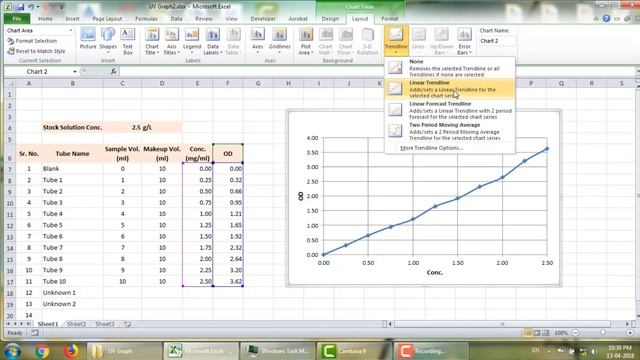
Task: Switch to the Format chart tools tab
Action: pos(389,19)
